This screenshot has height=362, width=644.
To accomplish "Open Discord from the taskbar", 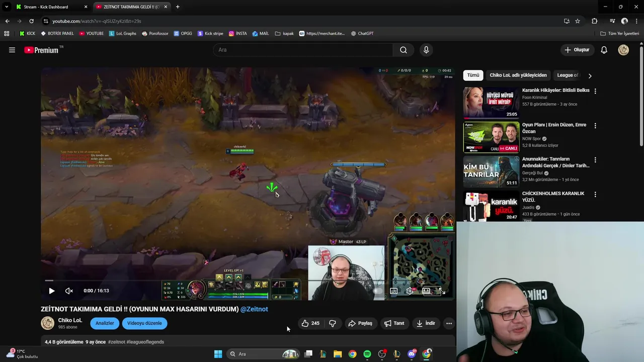I will 412,354.
